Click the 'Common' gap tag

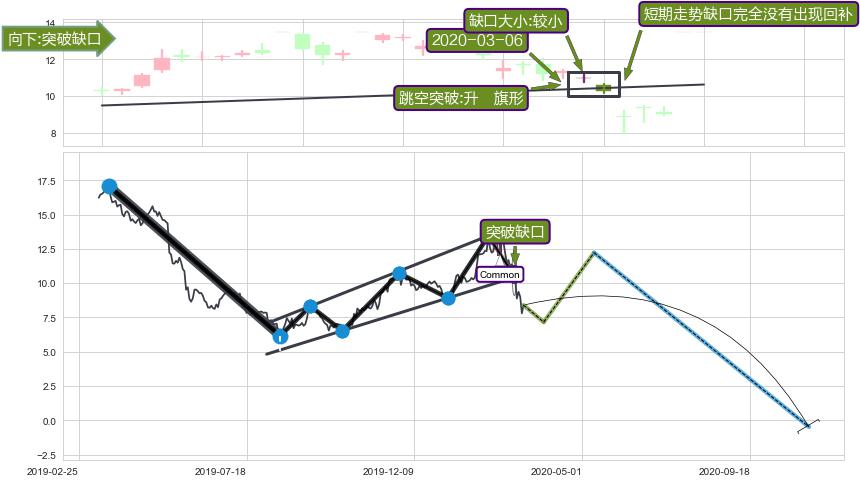500,275
